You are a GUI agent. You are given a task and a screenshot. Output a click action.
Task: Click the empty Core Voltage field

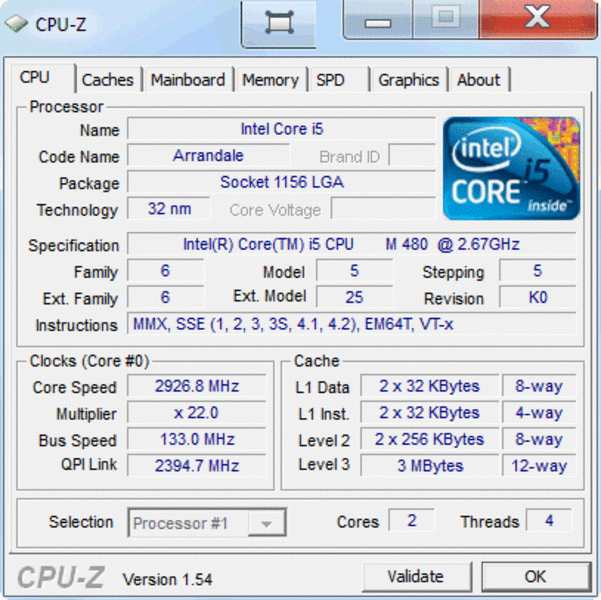pos(384,209)
